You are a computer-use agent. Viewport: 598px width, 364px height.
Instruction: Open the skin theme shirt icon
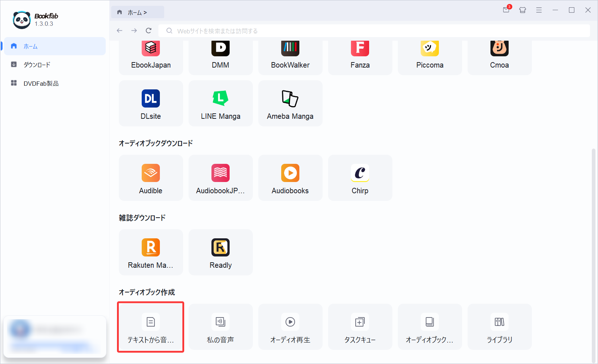coord(523,10)
